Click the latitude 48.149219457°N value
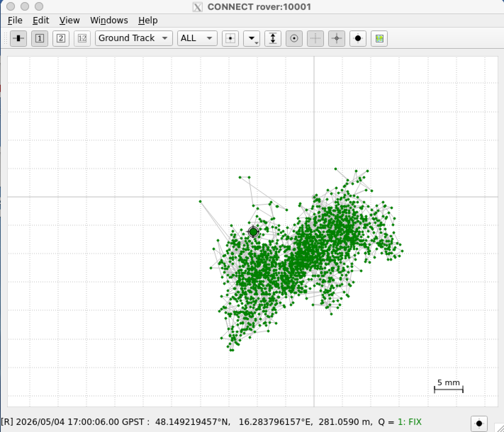This screenshot has width=504, height=432. (x=193, y=422)
